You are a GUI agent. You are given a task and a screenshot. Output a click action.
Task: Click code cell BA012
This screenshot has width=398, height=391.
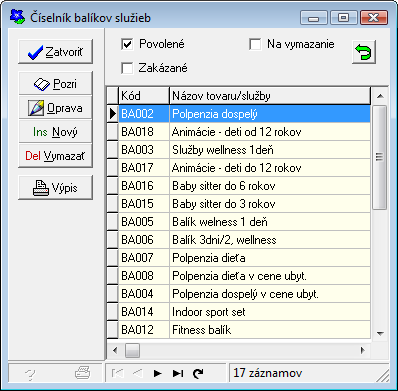(x=144, y=330)
